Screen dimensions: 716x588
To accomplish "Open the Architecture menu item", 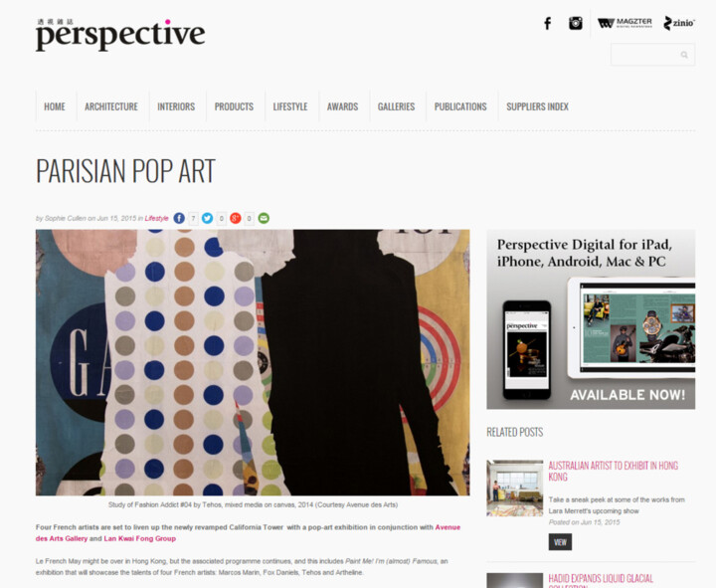I will [x=111, y=106].
